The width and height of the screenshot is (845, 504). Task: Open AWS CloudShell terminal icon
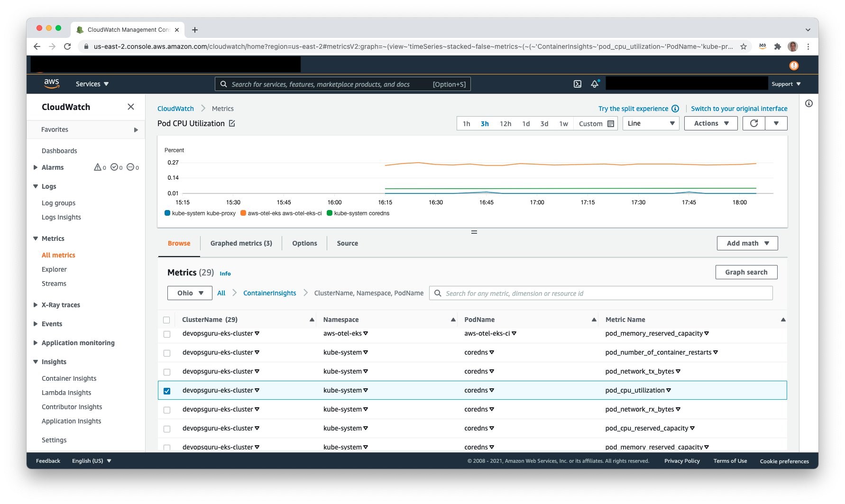[x=577, y=84]
